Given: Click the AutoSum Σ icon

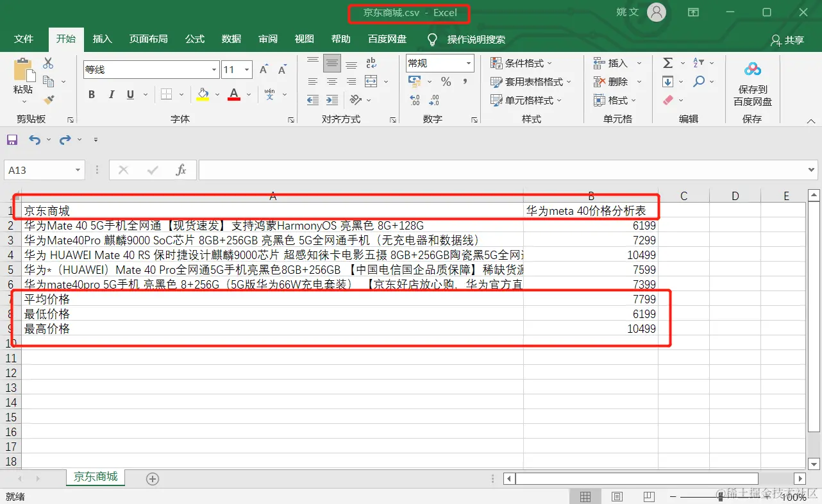Looking at the screenshot, I should click(x=667, y=63).
